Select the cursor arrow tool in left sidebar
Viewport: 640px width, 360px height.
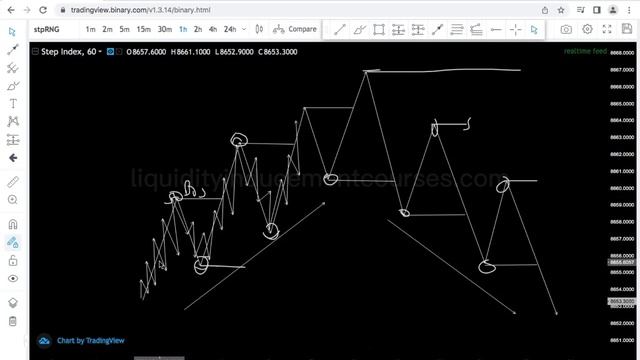12,32
